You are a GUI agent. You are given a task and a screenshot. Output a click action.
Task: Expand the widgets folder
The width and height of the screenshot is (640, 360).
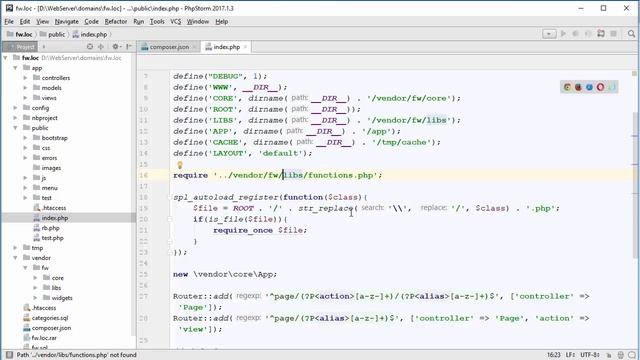click(x=36, y=298)
